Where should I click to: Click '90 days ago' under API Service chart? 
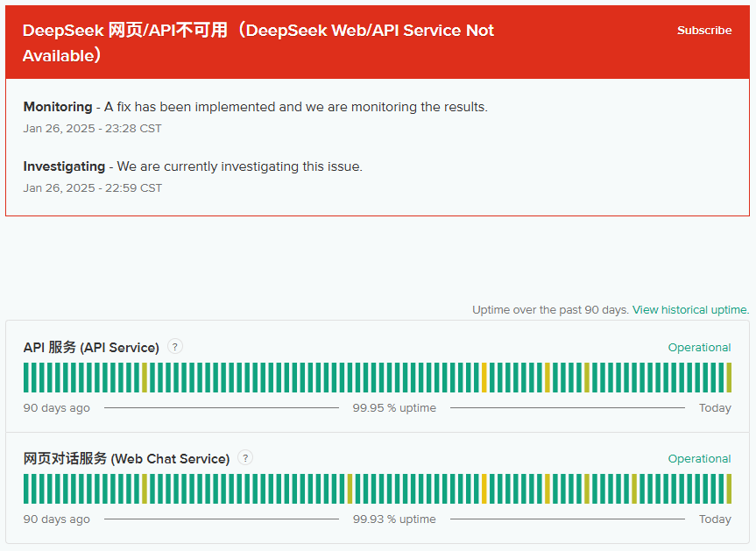click(56, 408)
